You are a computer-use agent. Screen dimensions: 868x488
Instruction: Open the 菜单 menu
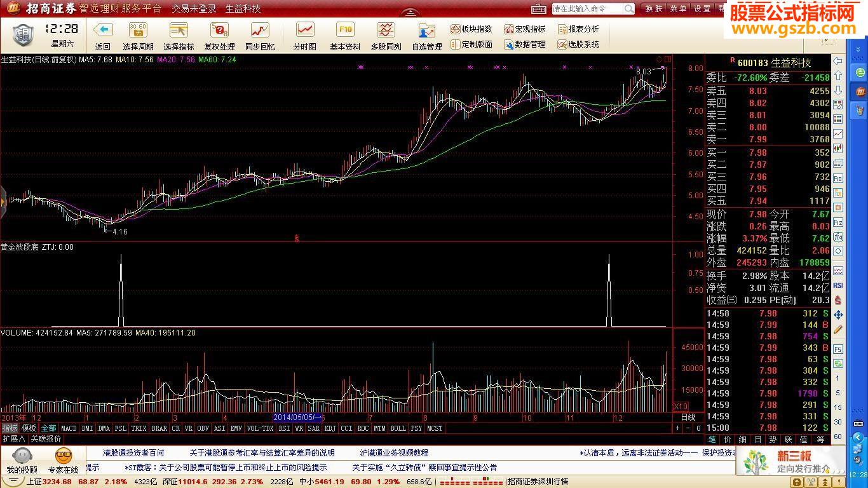(678, 9)
